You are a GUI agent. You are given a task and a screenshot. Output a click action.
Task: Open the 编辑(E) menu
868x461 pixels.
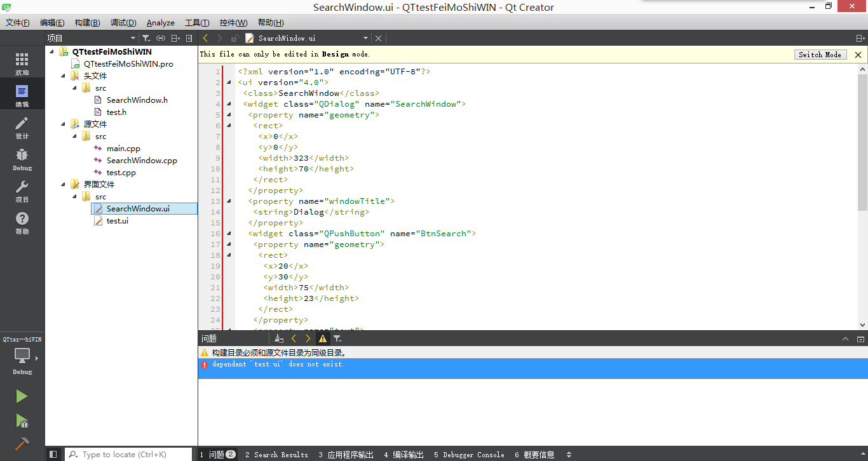52,23
